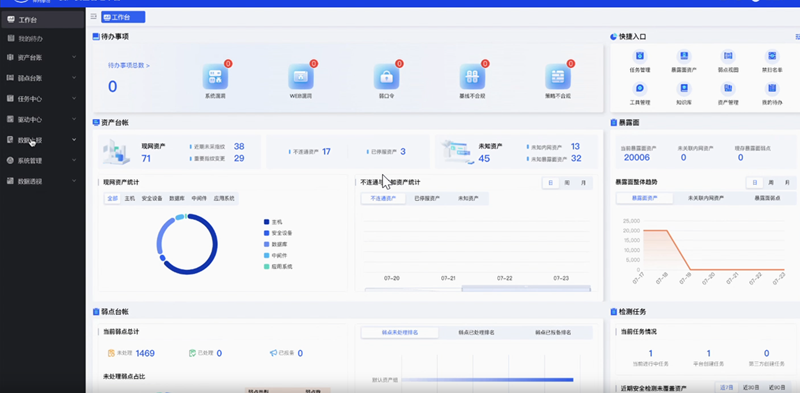
Task: Collapse sidebar with the fold icon
Action: tap(93, 17)
